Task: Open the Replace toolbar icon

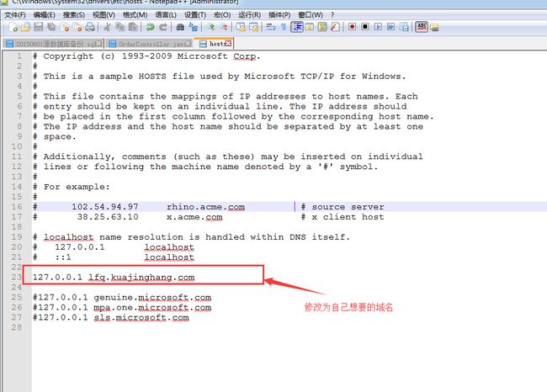Action: coord(194,27)
